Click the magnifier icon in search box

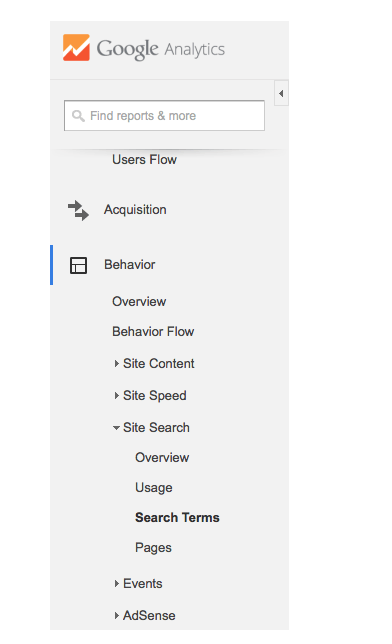pyautogui.click(x=78, y=116)
